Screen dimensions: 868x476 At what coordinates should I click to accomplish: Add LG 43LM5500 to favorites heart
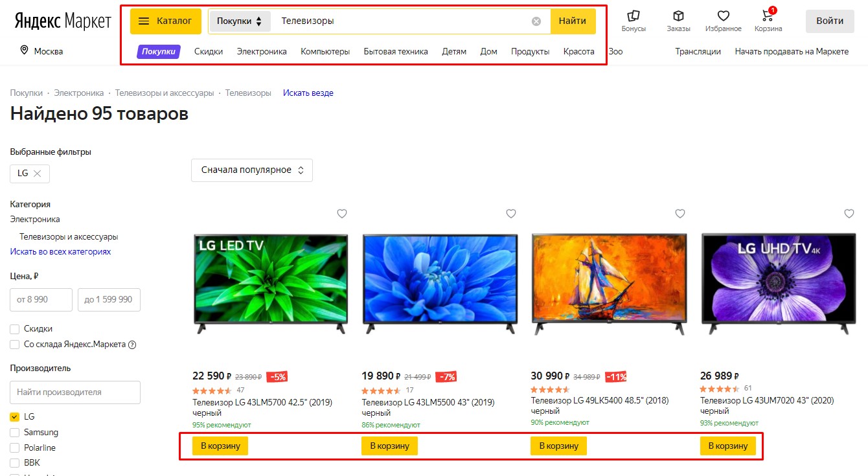click(511, 214)
